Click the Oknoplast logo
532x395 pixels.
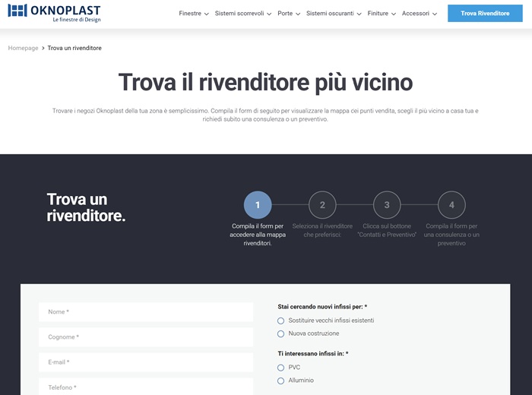pos(54,14)
